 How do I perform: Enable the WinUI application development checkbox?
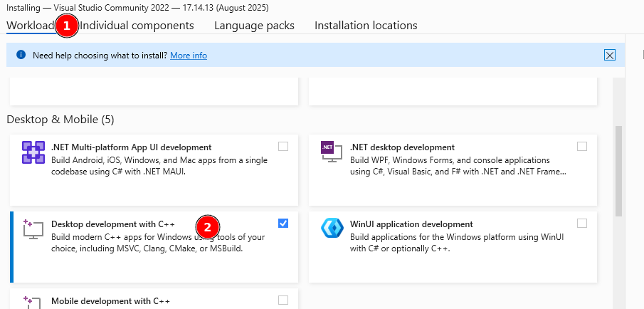coord(582,224)
